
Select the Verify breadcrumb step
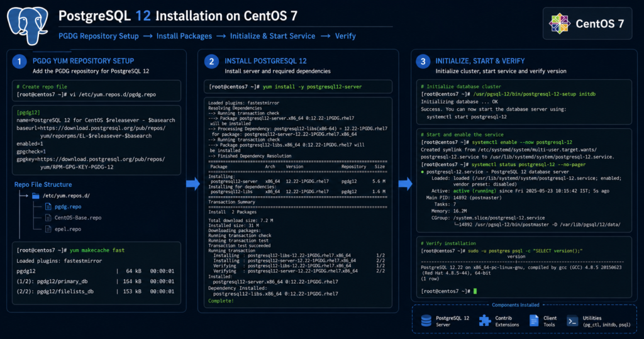345,36
